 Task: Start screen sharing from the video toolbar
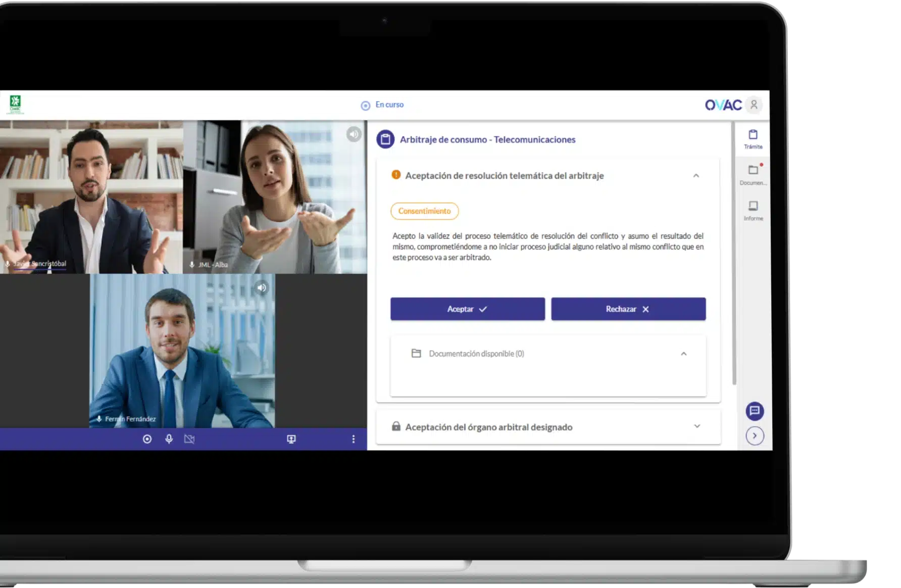point(291,439)
